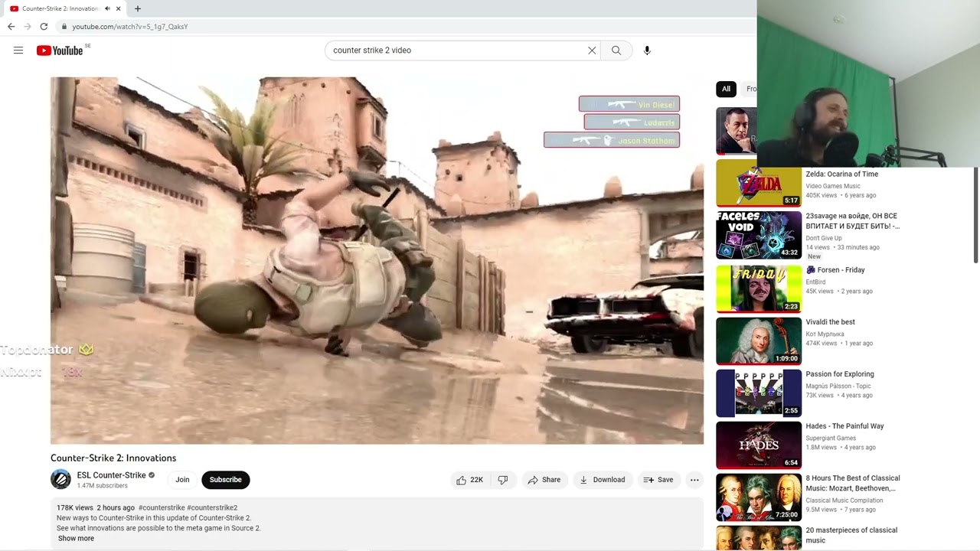Image resolution: width=980 pixels, height=551 pixels.
Task: Share the video
Action: click(x=544, y=480)
